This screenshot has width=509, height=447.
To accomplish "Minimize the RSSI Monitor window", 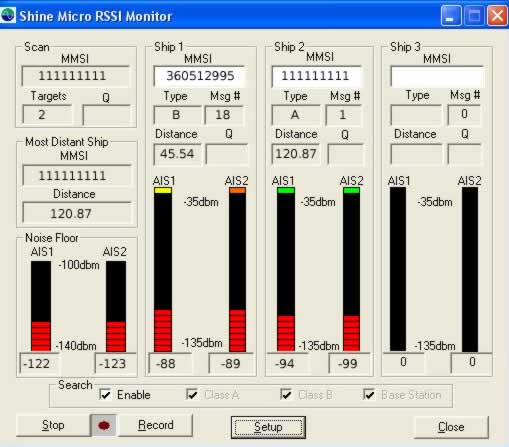I will pyautogui.click(x=451, y=15).
